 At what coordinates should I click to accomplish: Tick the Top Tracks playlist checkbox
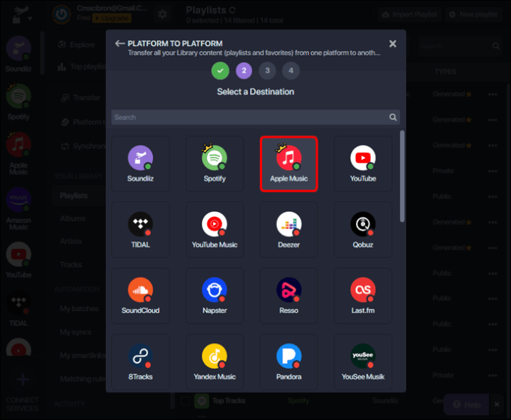point(185,401)
